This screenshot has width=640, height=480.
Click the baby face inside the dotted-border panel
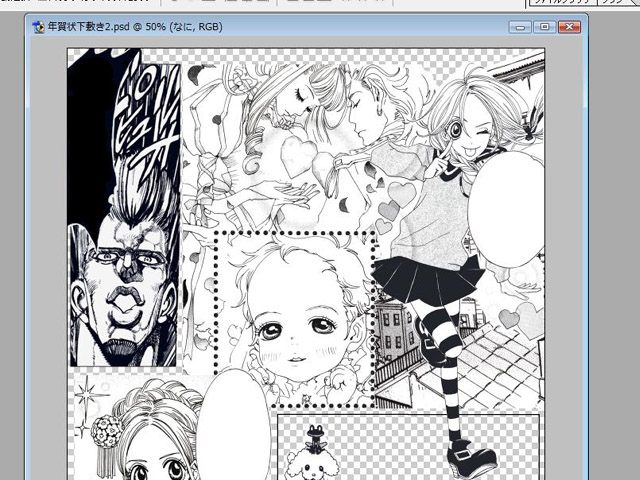[x=298, y=320]
